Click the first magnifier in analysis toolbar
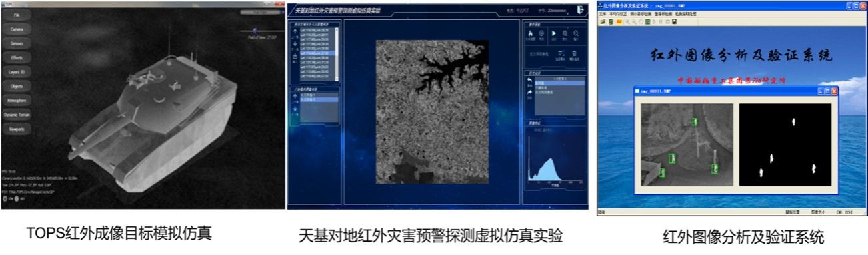 click(627, 21)
